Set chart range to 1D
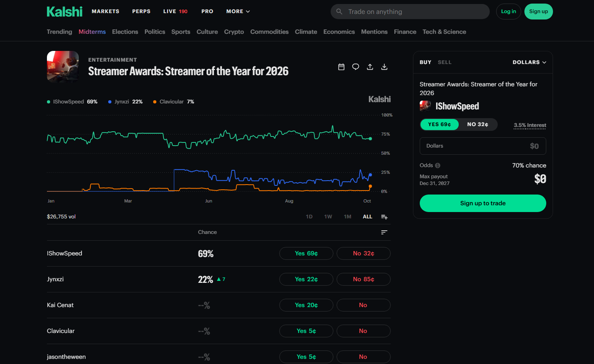The image size is (594, 364). click(309, 217)
